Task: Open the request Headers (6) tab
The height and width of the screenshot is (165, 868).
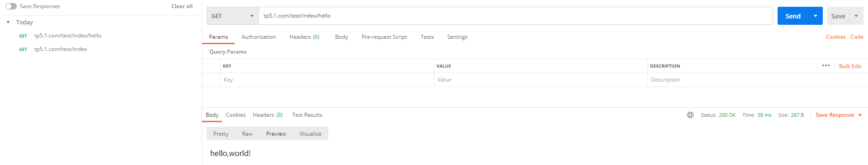Action: [x=304, y=37]
